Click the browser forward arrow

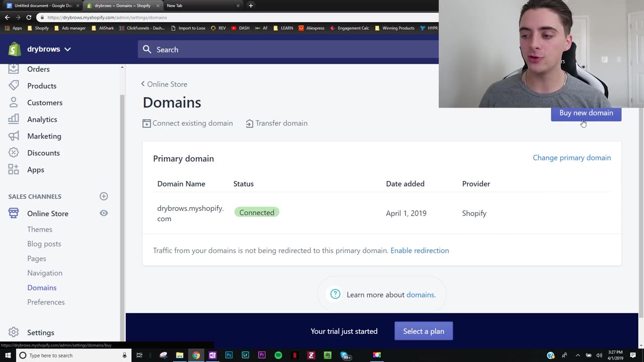pos(18,17)
